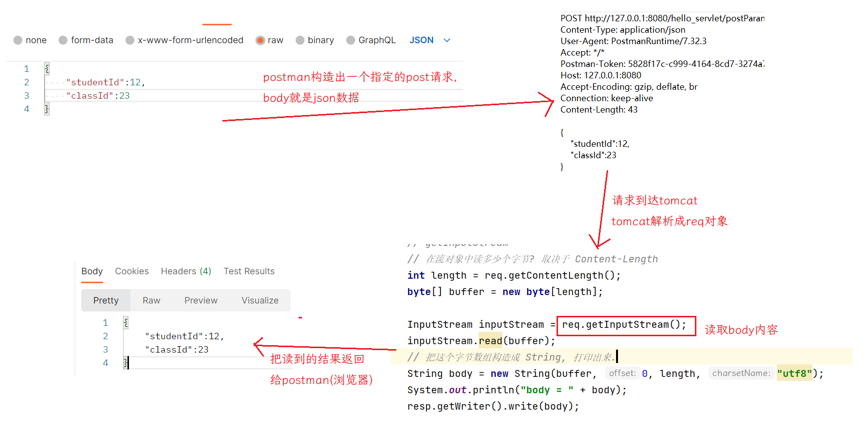Click the User-Agent PostmanRuntime header line
The width and height of the screenshot is (868, 425).
point(633,41)
